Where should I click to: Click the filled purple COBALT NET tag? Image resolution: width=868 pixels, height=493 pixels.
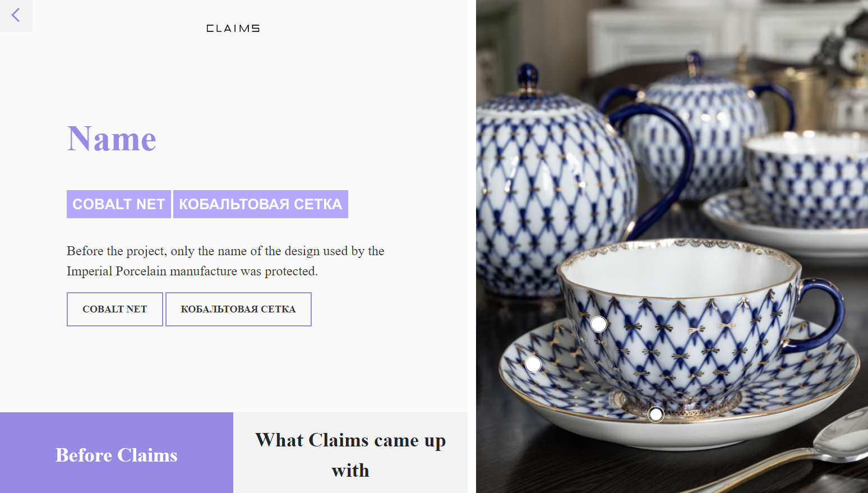pos(119,204)
